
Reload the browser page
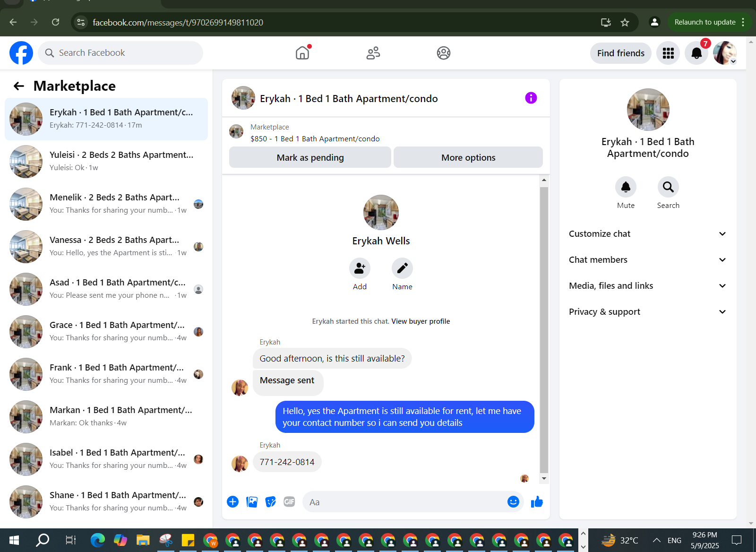click(56, 22)
